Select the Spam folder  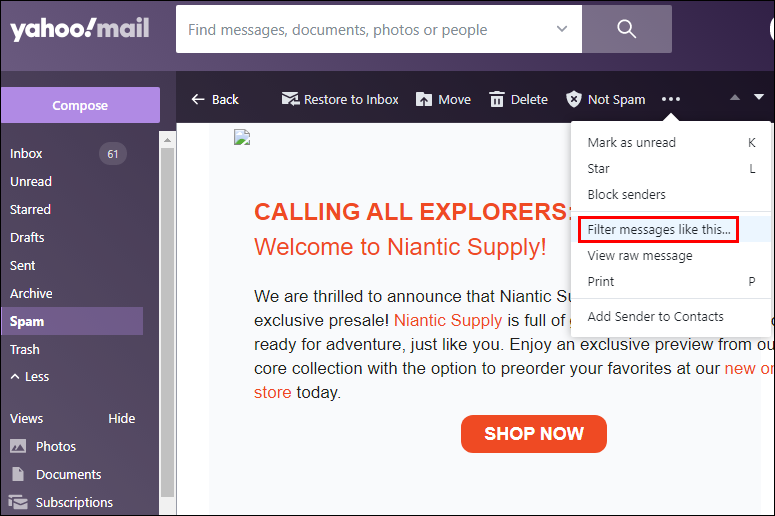tap(72, 321)
